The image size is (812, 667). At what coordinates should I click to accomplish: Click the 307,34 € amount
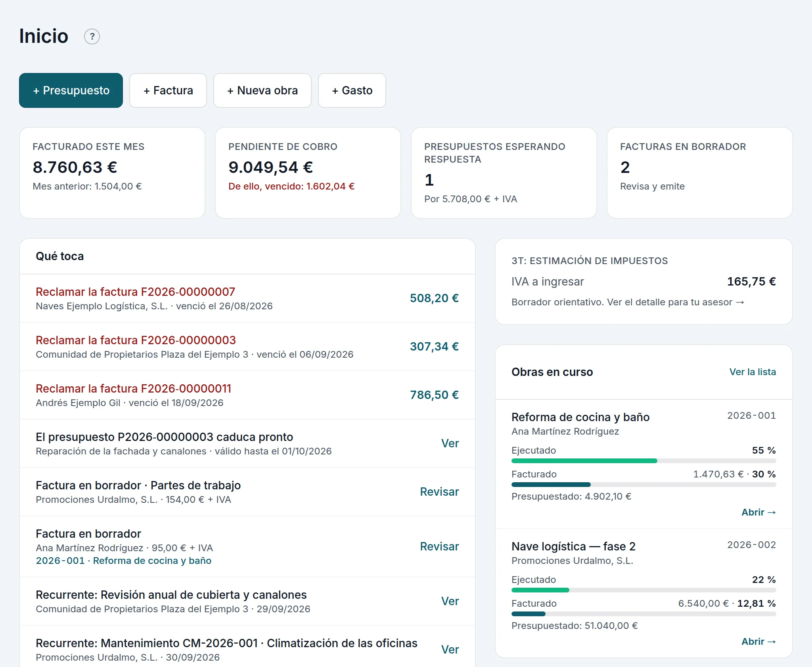point(434,347)
